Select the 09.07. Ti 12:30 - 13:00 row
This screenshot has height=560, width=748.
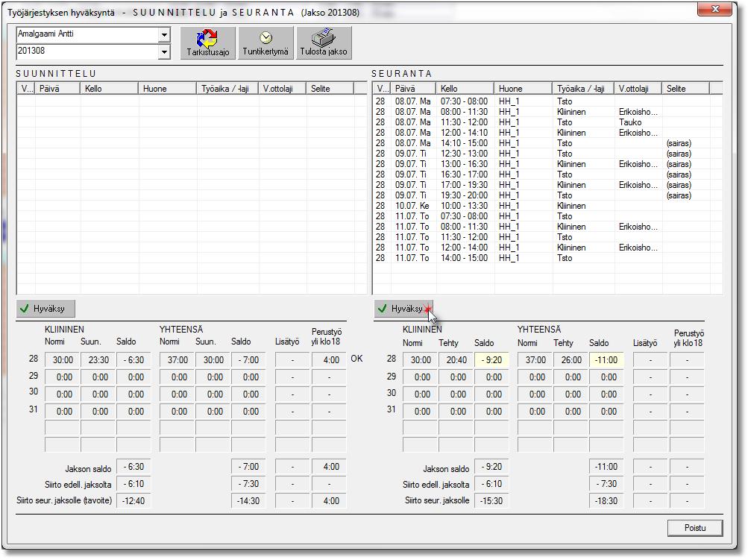[x=547, y=154]
